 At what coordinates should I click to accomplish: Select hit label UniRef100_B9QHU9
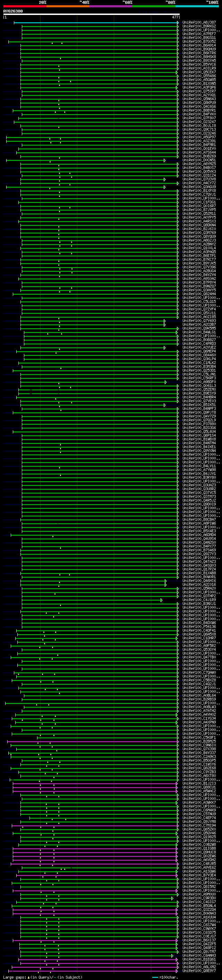199,49
